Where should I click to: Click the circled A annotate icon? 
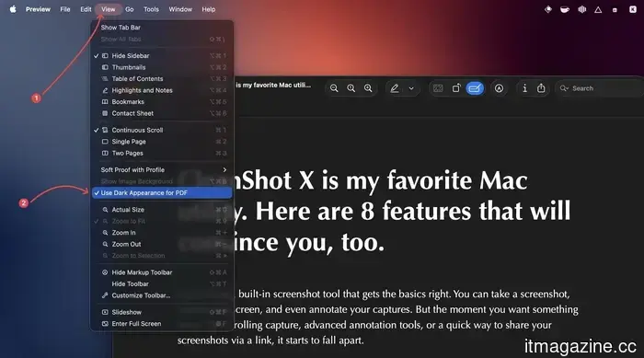pyautogui.click(x=499, y=88)
